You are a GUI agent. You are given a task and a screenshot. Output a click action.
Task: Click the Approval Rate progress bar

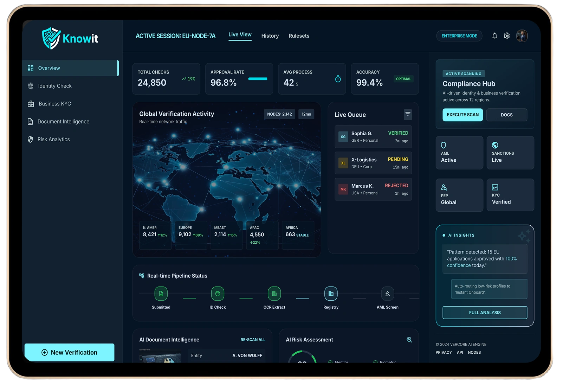[x=258, y=79]
